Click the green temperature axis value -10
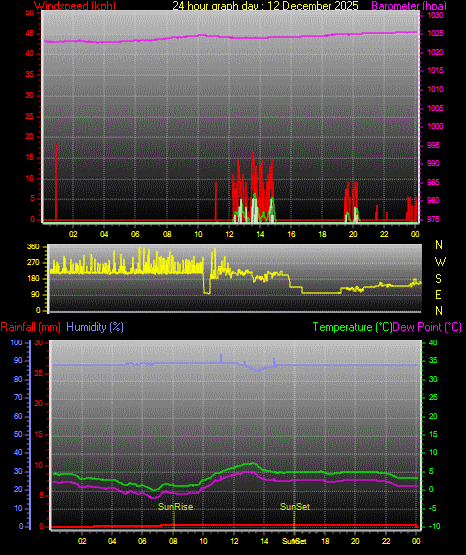The height and width of the screenshot is (555, 466). click(434, 527)
